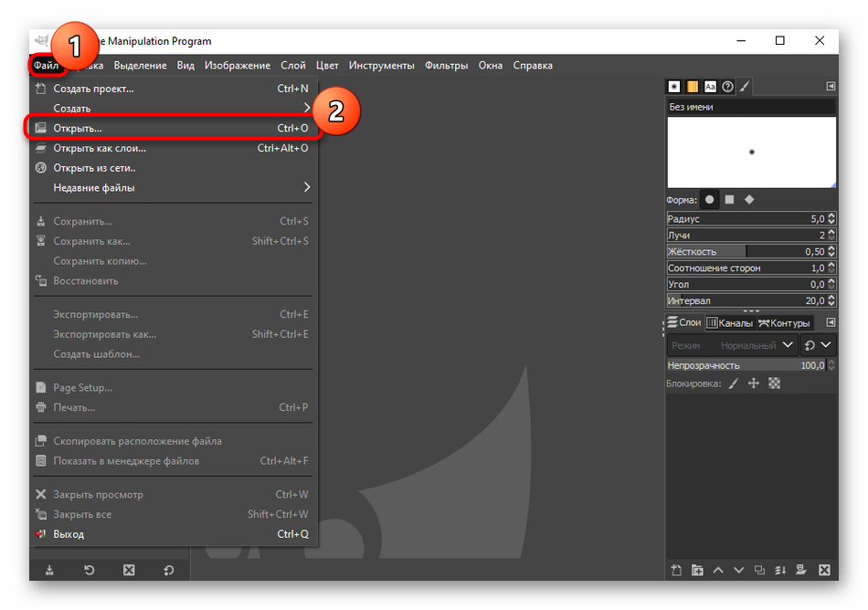Expand the Недавние файлы submenu
The width and height of the screenshot is (868, 610).
click(x=174, y=188)
